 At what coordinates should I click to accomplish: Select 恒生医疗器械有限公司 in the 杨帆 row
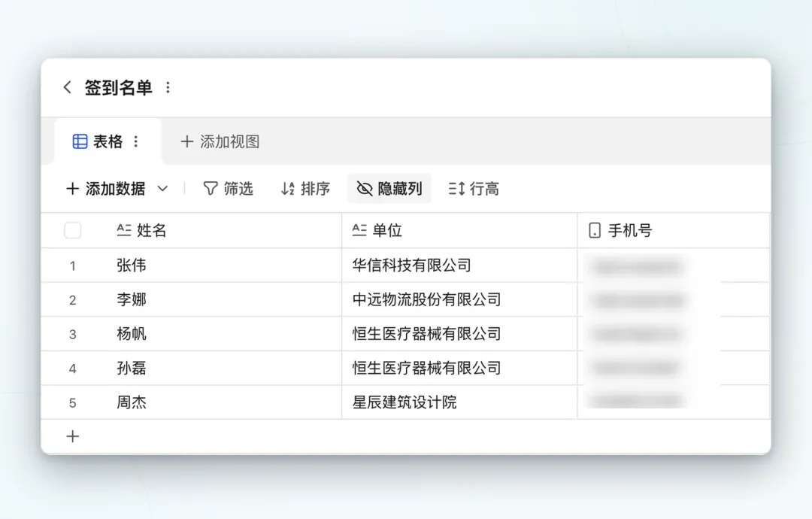pyautogui.click(x=459, y=333)
